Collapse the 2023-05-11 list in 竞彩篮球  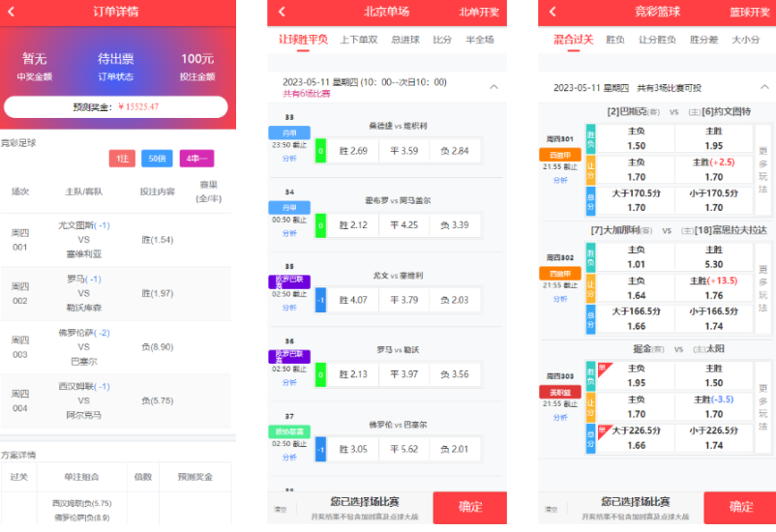point(763,87)
